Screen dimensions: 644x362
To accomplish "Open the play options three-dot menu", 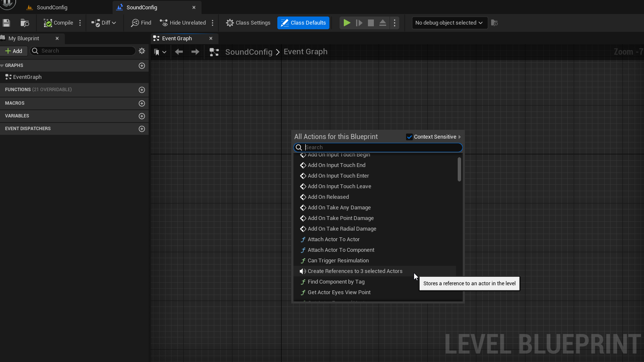I will [395, 23].
